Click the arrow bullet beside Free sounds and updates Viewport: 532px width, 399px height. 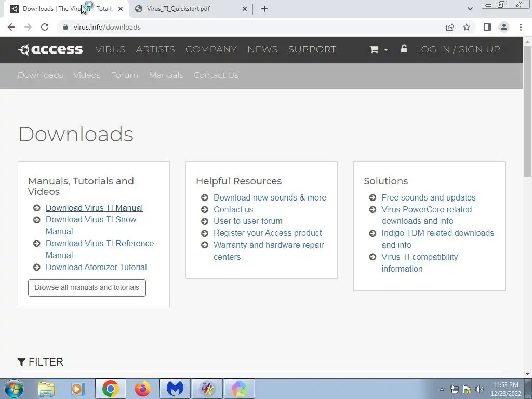(x=373, y=197)
